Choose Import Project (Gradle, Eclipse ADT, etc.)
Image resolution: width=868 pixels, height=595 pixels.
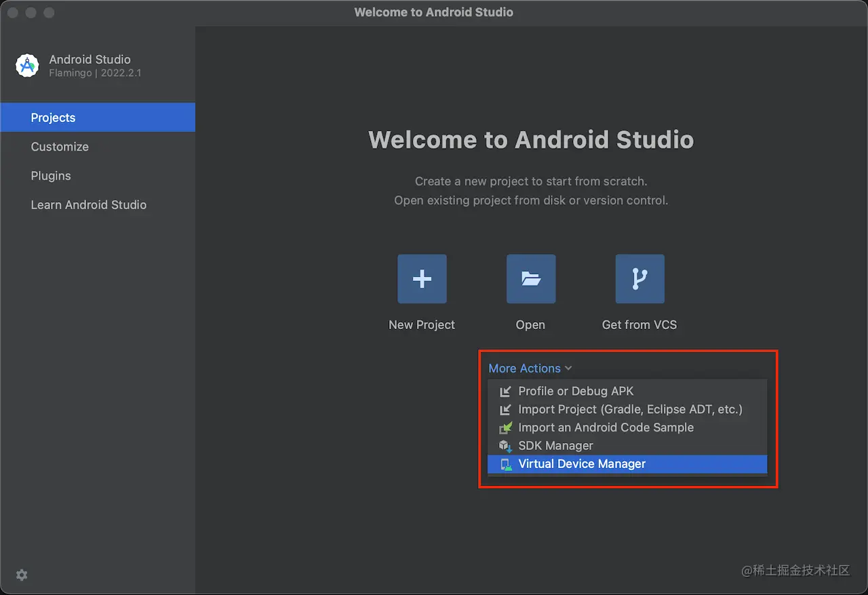click(627, 410)
